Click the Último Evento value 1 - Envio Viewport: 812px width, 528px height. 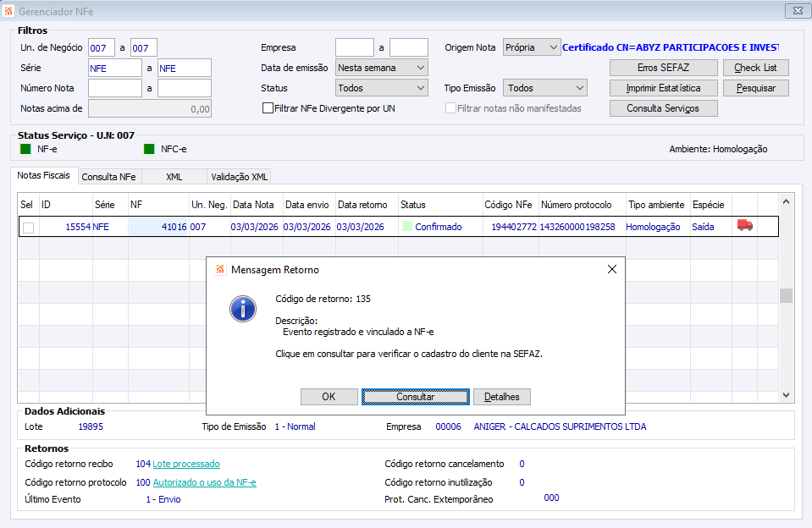coord(163,499)
